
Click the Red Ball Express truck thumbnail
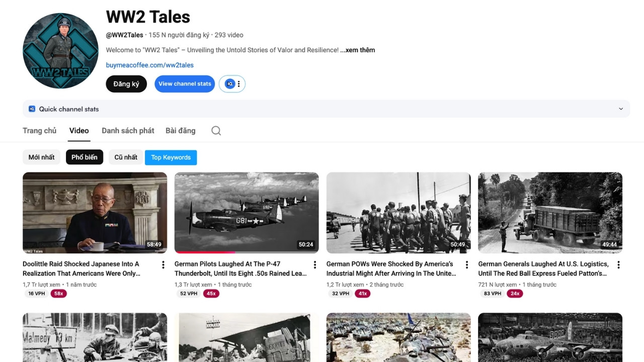pyautogui.click(x=550, y=213)
